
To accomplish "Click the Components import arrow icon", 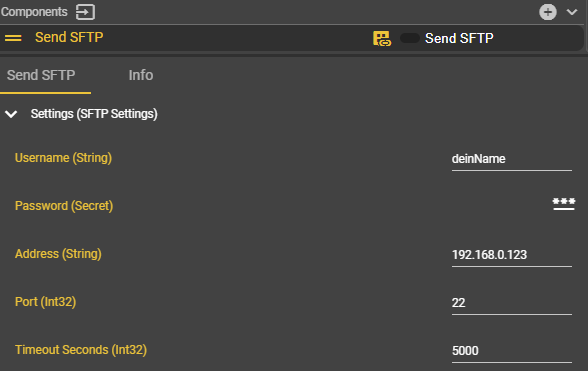I will (x=85, y=12).
